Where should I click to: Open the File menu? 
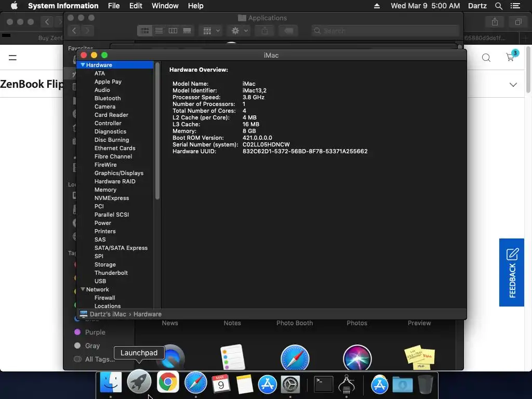(114, 6)
